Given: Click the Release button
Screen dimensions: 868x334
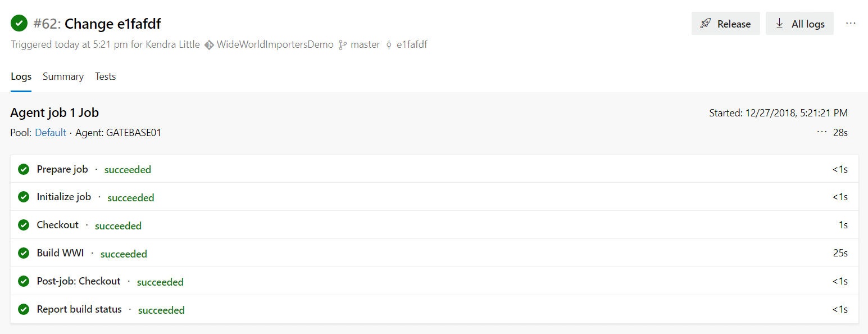Looking at the screenshot, I should pos(725,24).
